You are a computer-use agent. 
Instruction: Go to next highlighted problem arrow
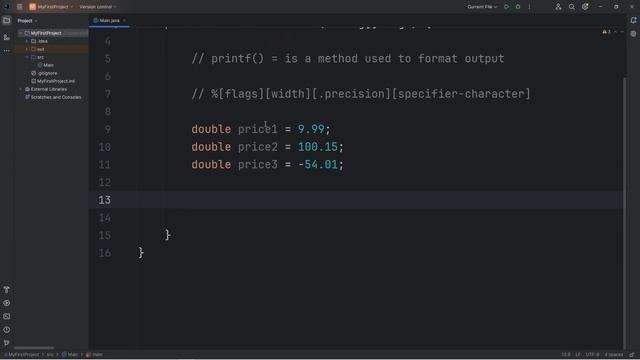point(622,32)
